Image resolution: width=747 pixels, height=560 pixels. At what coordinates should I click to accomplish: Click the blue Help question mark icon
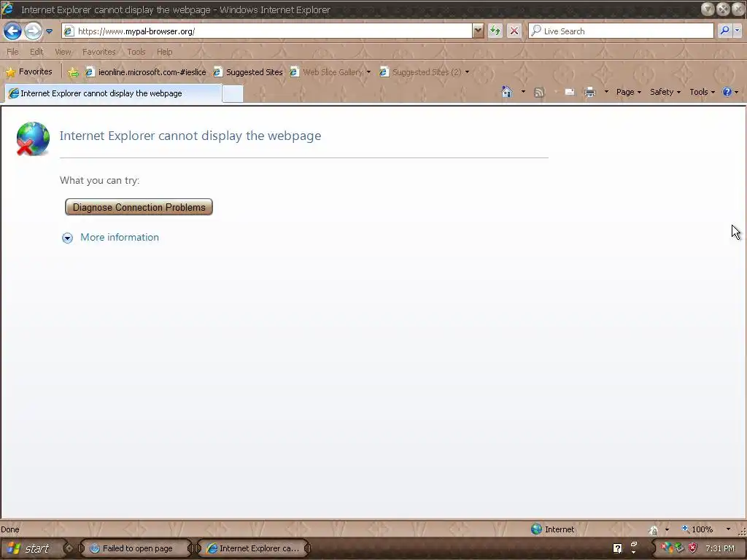tap(727, 93)
